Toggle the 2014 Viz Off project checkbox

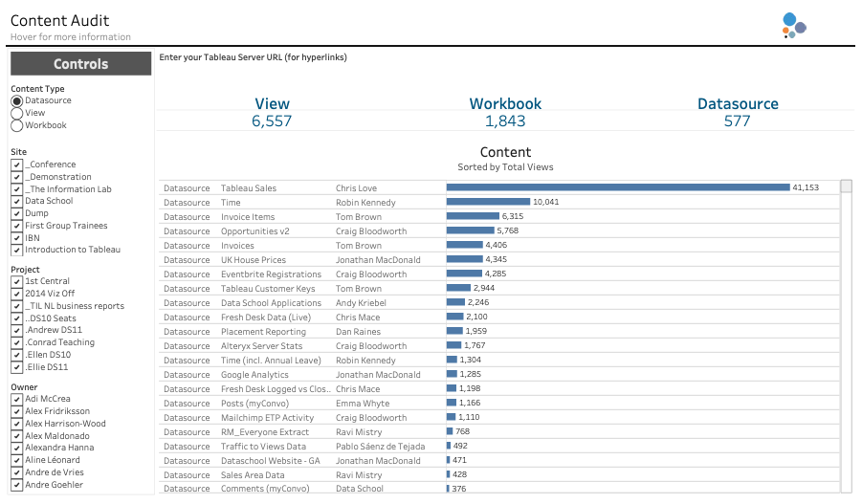pos(16,294)
